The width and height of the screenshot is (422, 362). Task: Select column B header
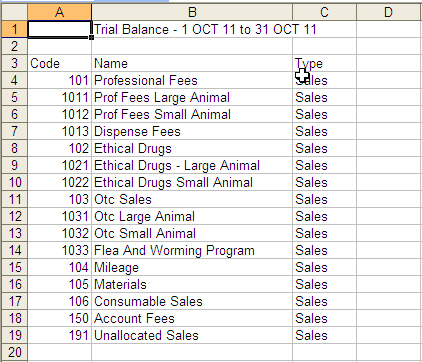[x=192, y=12]
